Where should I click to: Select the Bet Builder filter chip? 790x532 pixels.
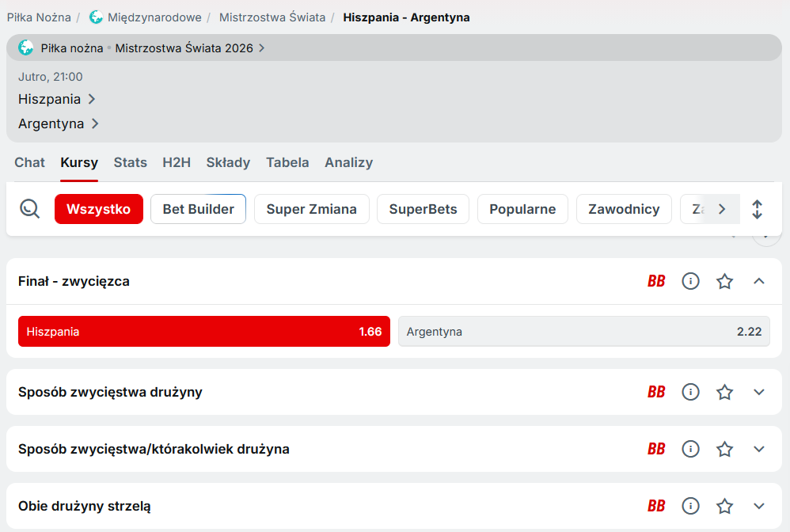click(199, 209)
